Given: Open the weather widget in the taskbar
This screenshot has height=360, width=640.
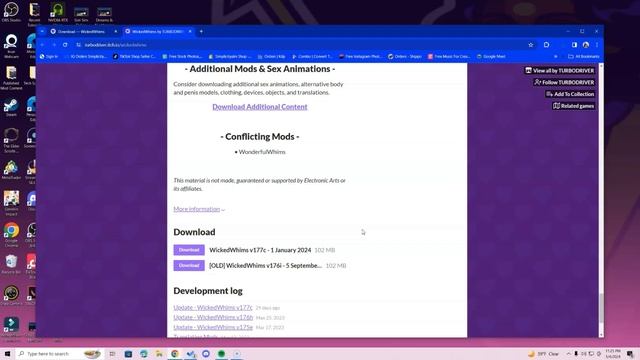Looking at the screenshot, I should click(543, 353).
